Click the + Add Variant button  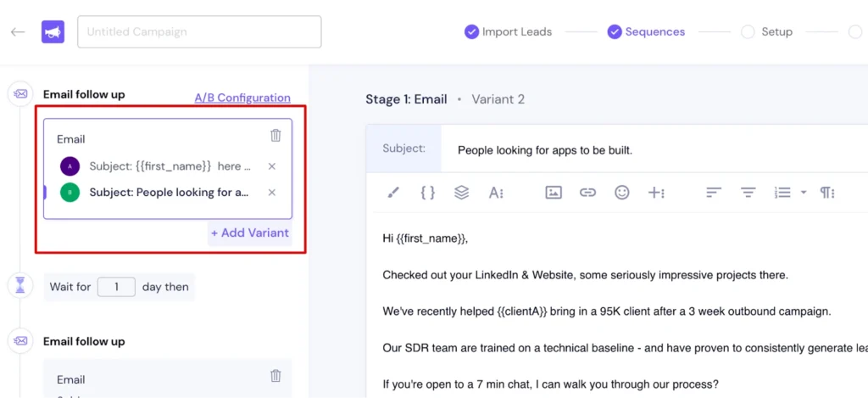pos(249,233)
